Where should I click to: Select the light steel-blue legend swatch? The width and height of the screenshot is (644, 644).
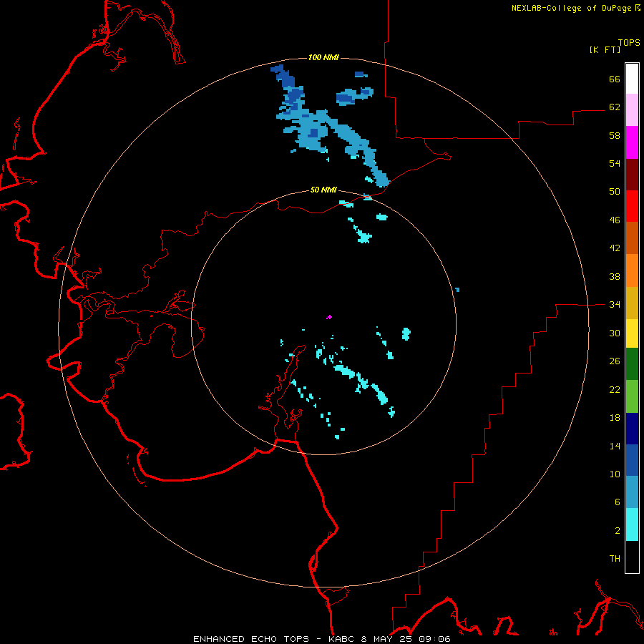(632, 492)
